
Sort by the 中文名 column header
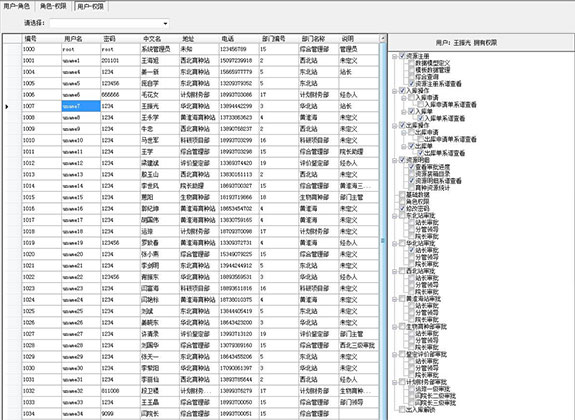point(160,39)
